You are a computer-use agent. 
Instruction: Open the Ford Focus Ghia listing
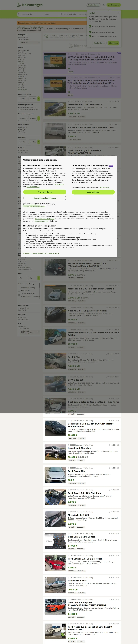coord(76,471)
